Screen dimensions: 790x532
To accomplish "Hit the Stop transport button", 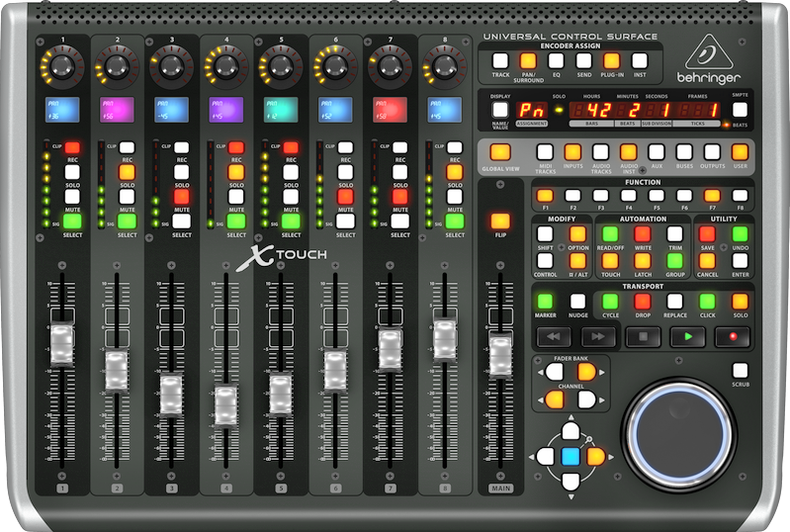I will point(643,336).
